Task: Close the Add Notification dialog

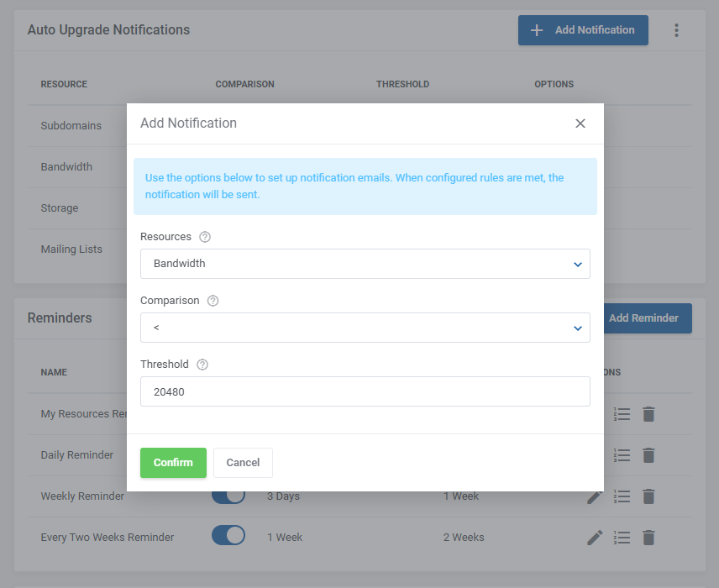Action: tap(580, 123)
